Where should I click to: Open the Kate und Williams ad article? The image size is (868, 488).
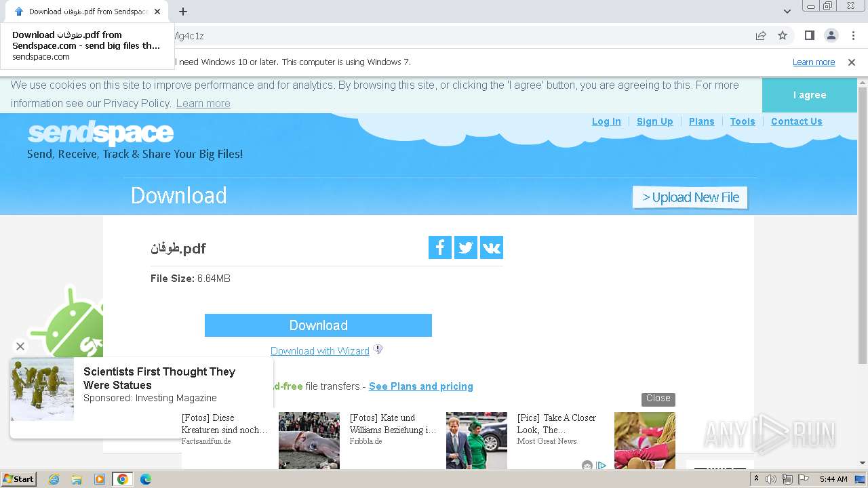tap(393, 424)
